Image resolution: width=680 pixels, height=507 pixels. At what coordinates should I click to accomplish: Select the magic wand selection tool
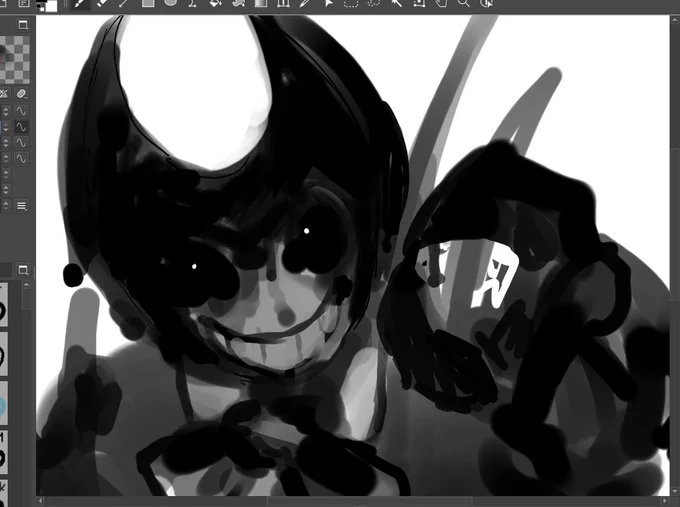point(396,3)
